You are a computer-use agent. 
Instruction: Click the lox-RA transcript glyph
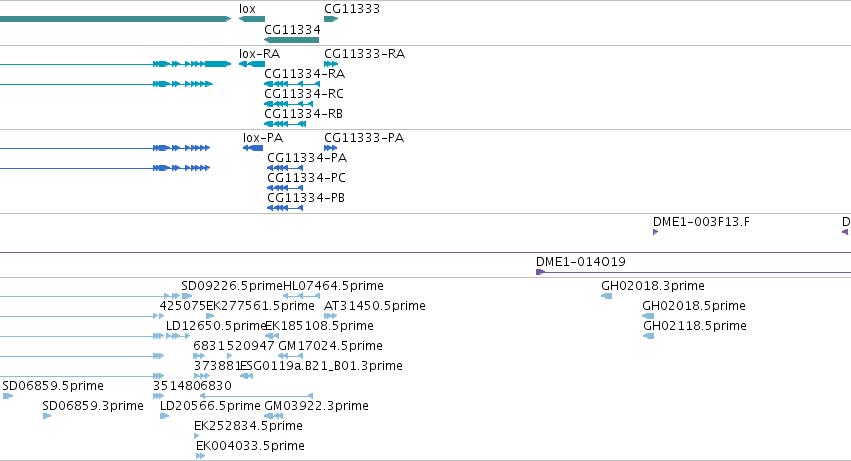click(252, 64)
